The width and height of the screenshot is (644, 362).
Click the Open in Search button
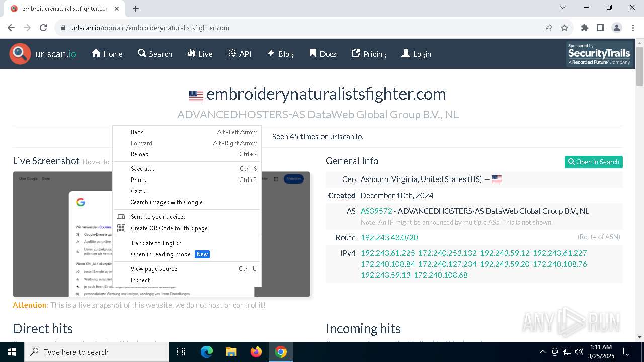[x=594, y=162]
